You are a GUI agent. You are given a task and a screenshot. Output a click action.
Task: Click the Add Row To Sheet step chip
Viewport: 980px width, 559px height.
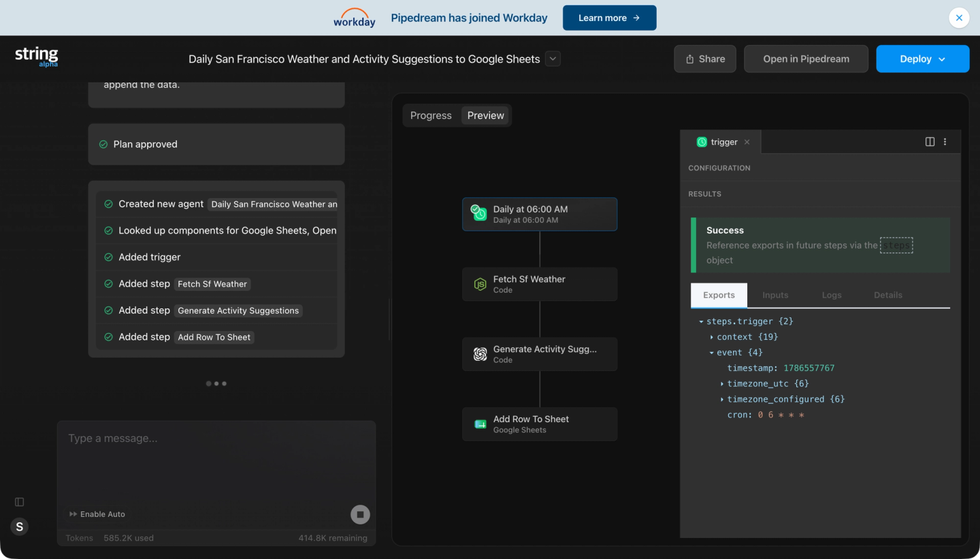214,337
